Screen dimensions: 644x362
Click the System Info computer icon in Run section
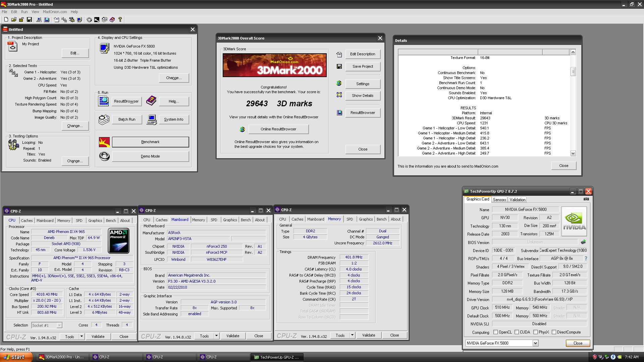point(152,119)
